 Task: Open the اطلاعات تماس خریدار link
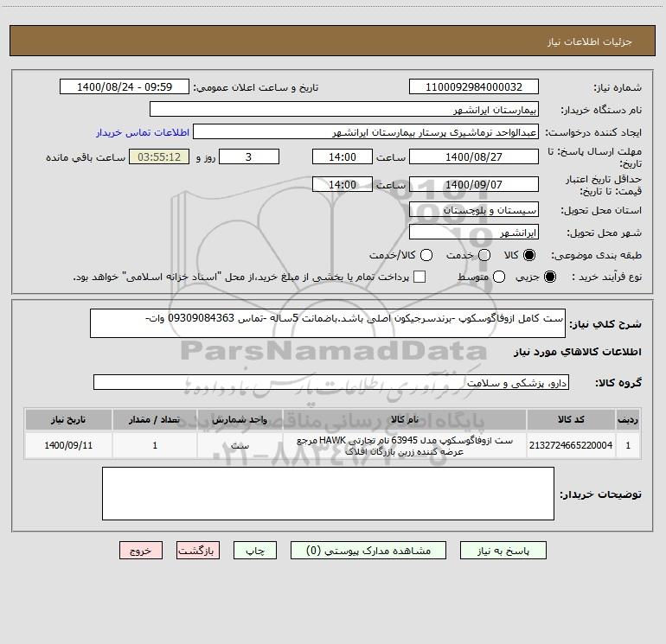143,132
